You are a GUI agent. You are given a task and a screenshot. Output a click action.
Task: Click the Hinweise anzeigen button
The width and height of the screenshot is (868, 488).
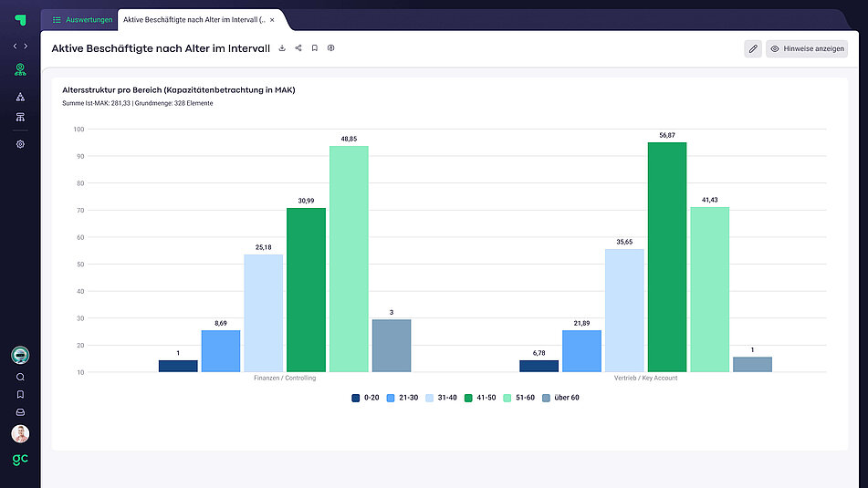[x=807, y=49]
